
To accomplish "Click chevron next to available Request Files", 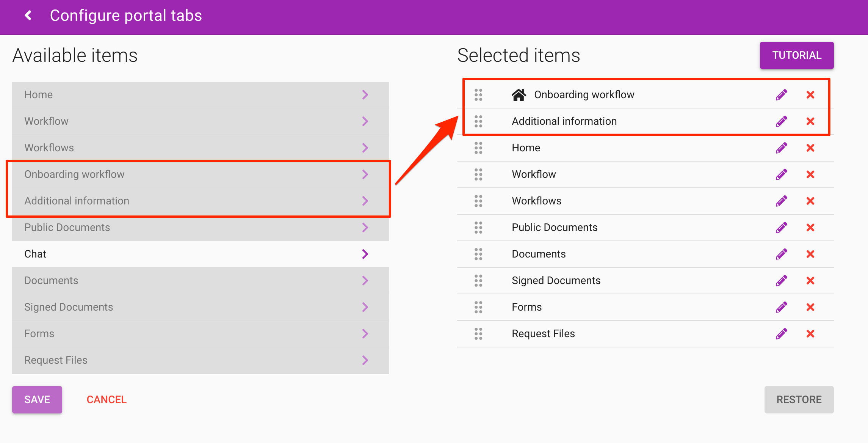I will 365,360.
